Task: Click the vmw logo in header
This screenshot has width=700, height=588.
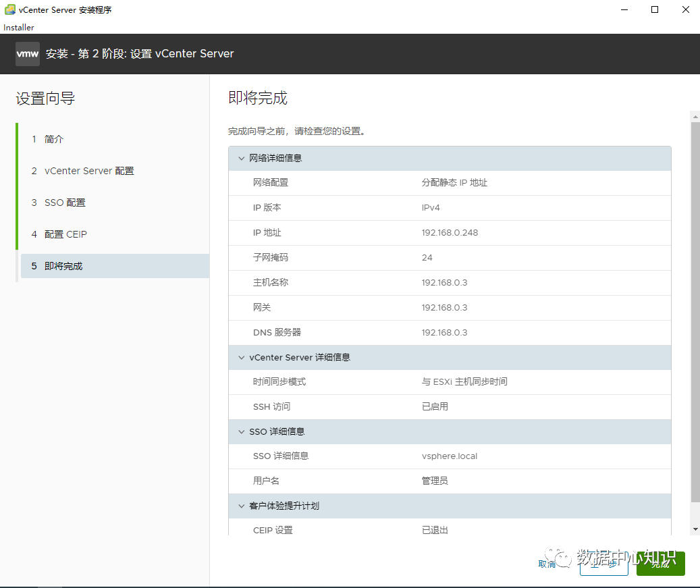Action: (28, 54)
